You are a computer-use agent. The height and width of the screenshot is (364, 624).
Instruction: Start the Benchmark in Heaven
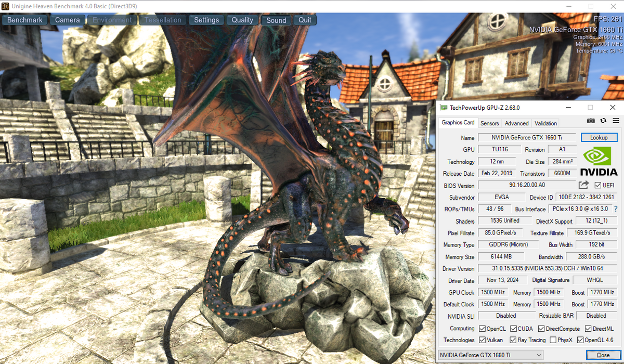coord(25,20)
